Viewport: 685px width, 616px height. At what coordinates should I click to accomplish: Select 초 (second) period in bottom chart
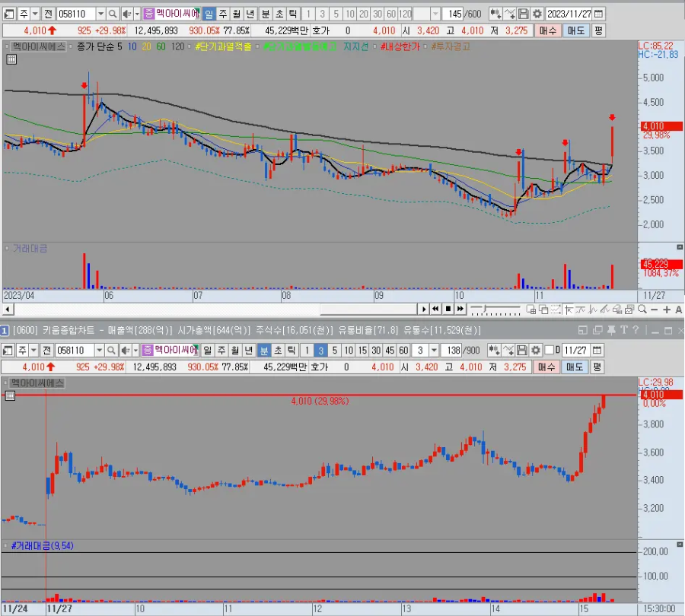click(x=278, y=350)
